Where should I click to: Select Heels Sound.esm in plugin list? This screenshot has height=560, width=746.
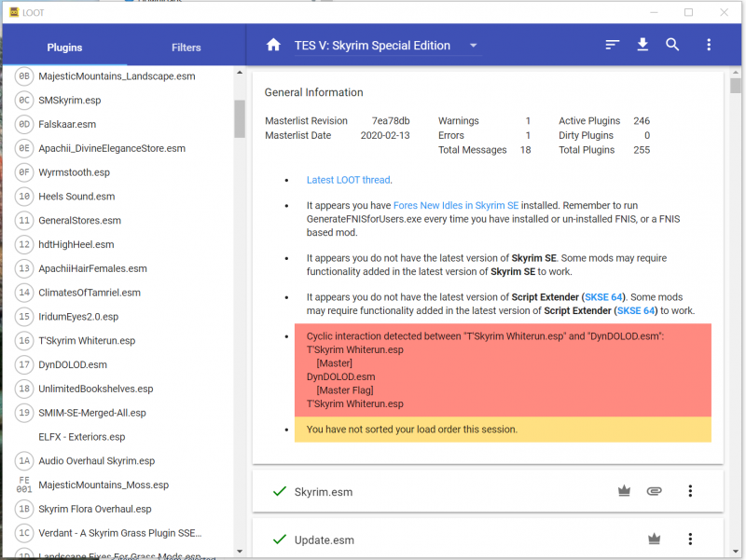76,197
